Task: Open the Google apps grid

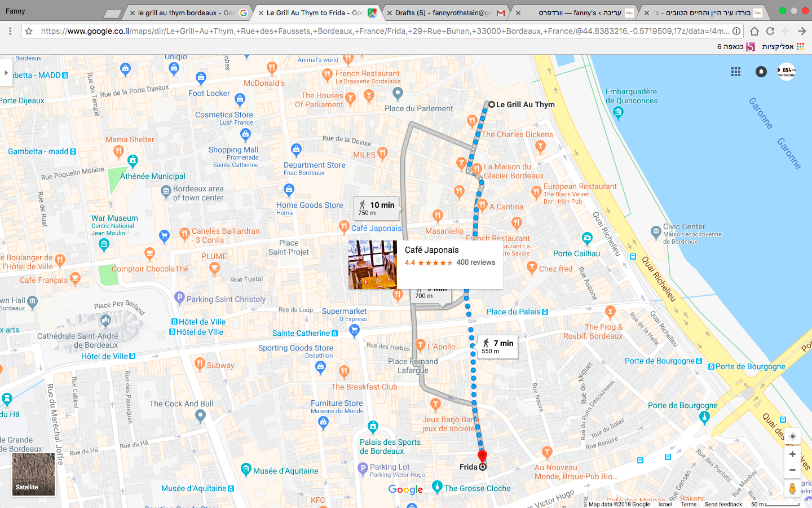Action: 736,72
